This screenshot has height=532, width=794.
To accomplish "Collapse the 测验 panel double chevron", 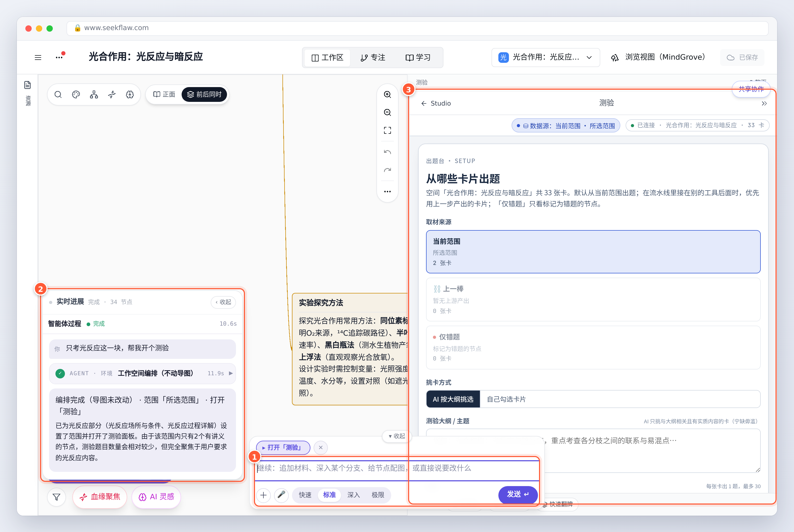I will click(764, 103).
